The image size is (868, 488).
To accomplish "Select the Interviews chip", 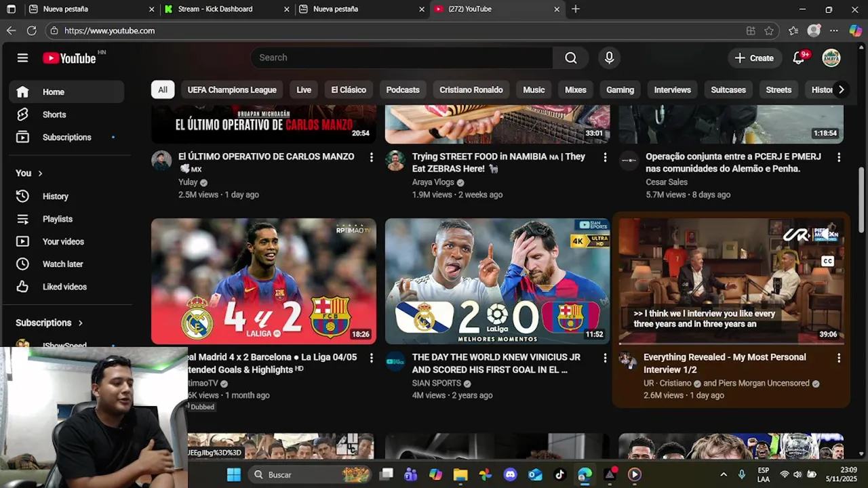I will [672, 89].
